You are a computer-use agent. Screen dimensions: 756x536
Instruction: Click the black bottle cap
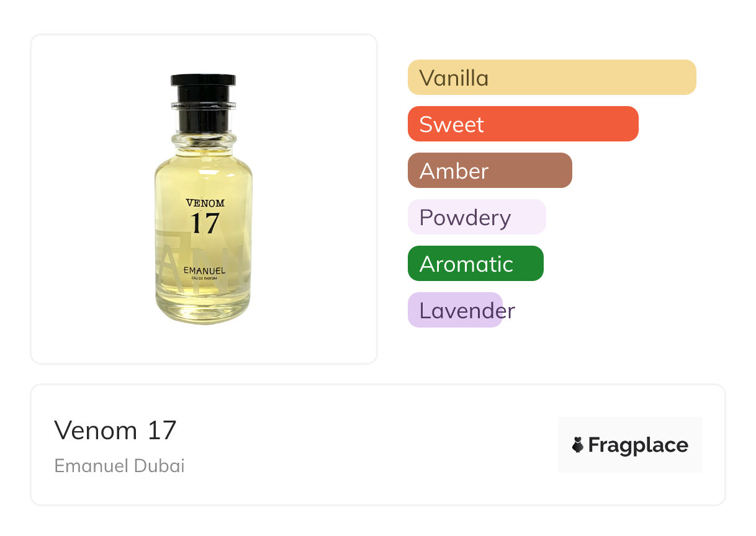click(x=204, y=102)
